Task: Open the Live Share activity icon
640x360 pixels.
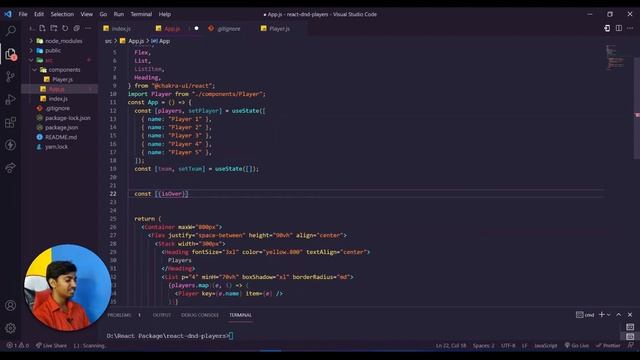Action: click(11, 167)
